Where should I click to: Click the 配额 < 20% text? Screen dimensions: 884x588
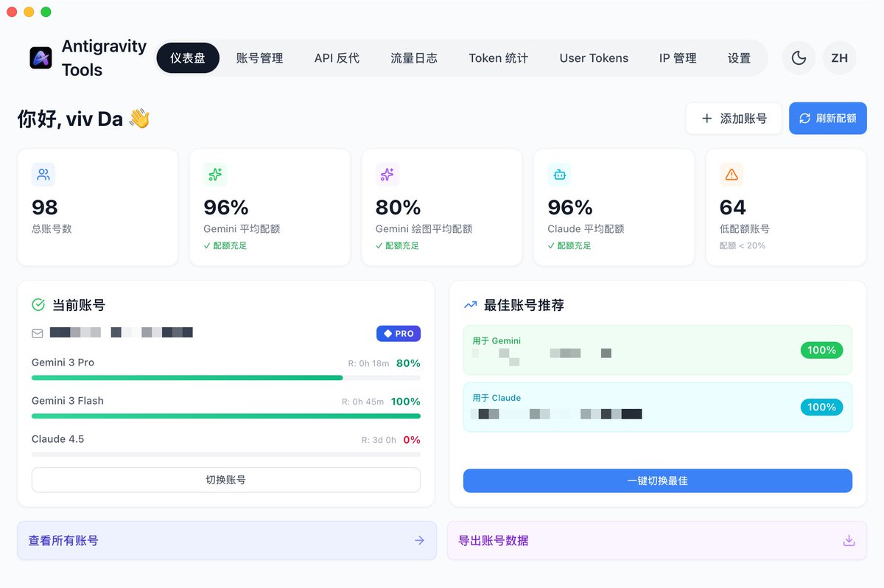coord(743,245)
